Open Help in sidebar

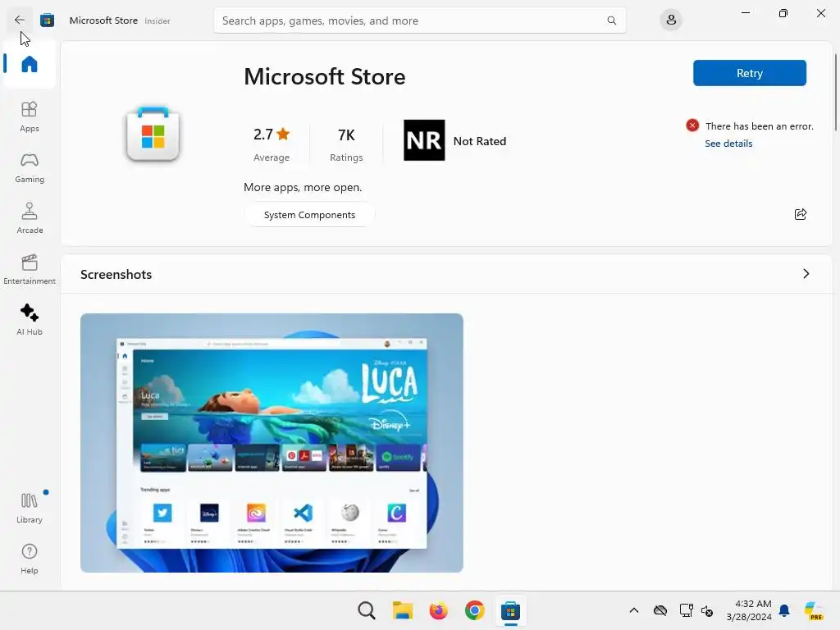(x=30, y=559)
